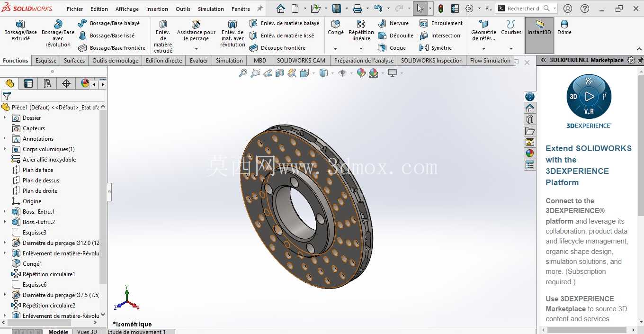This screenshot has height=334, width=644.
Task: Expand Corps volumiques(1) node
Action: [5, 149]
